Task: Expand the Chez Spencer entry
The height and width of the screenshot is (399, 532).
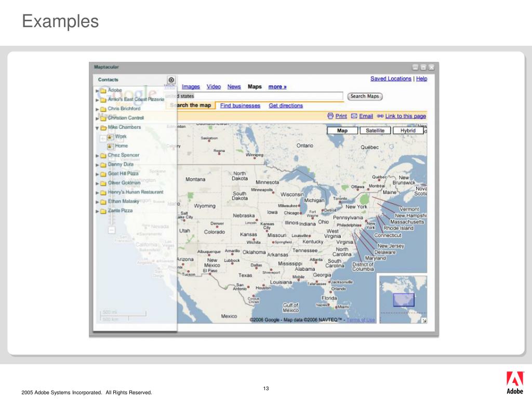Action: click(x=97, y=155)
